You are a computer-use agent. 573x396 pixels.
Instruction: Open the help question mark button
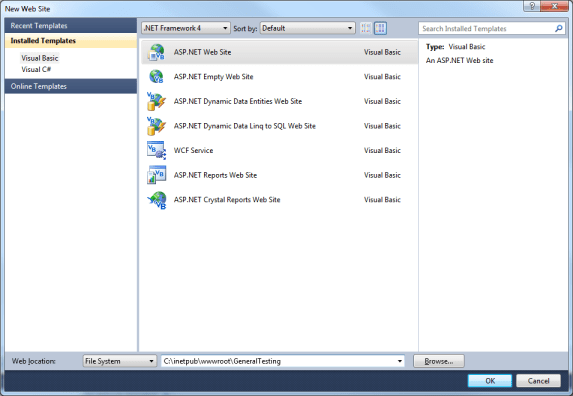(532, 6)
